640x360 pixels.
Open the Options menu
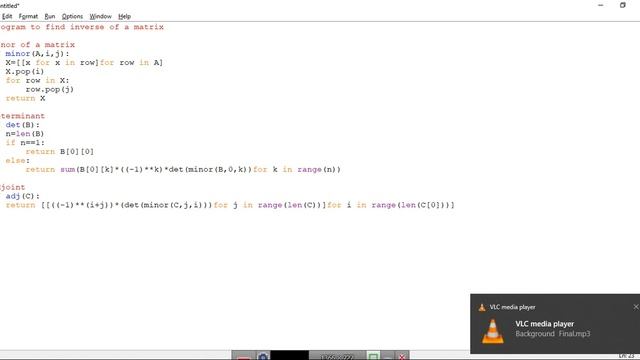coord(72,16)
